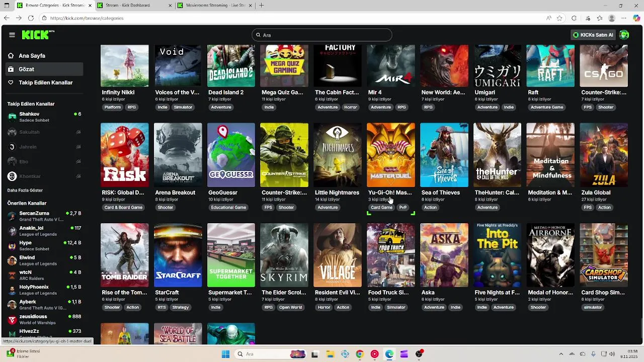Open the GeoGuessr category thumbnail
This screenshot has height=362, width=644.
(x=231, y=155)
